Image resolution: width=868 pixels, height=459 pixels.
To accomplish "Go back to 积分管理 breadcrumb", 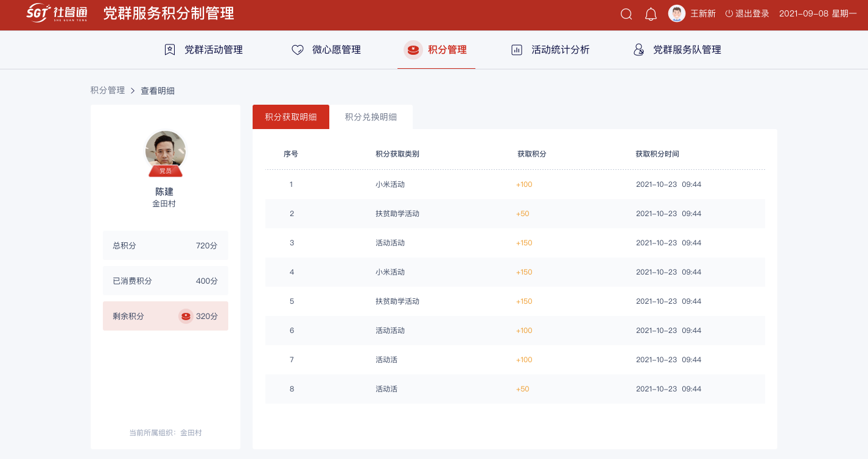I will click(108, 90).
